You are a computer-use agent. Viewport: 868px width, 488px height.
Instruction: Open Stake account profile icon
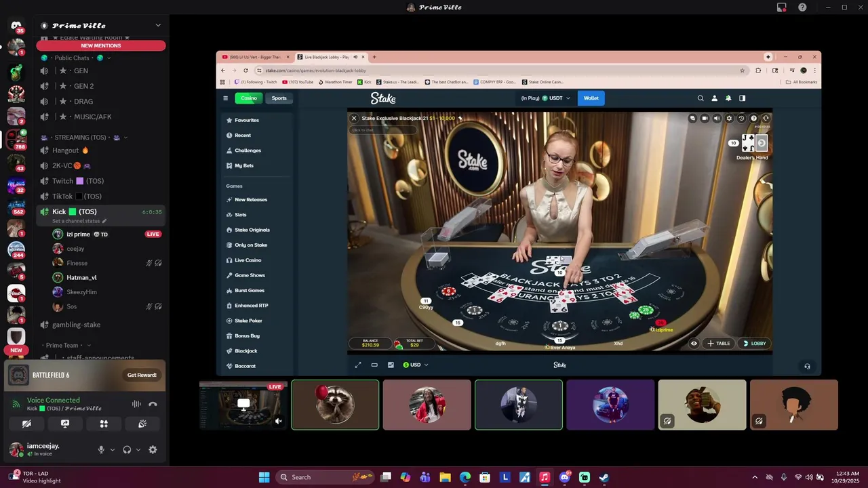714,98
